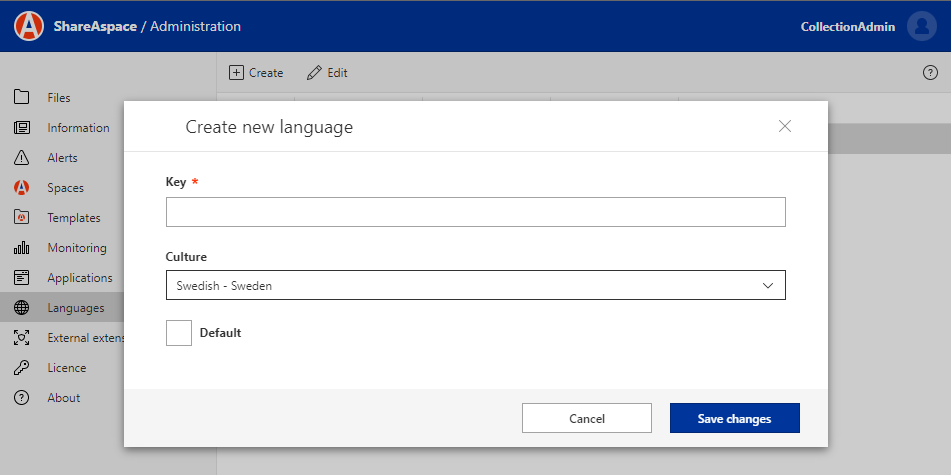951x475 pixels.
Task: Click the Cancel button
Action: pyautogui.click(x=586, y=418)
